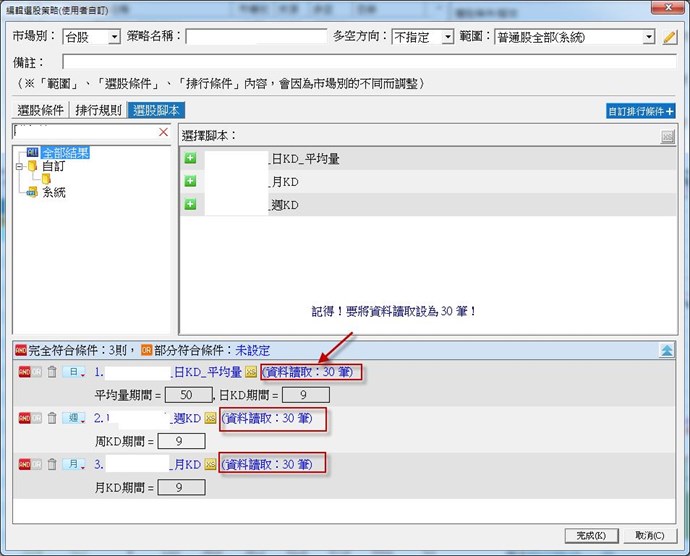690x556 pixels.
Task: Toggle AND/OR for condition 3 月KD
Action: pos(30,464)
